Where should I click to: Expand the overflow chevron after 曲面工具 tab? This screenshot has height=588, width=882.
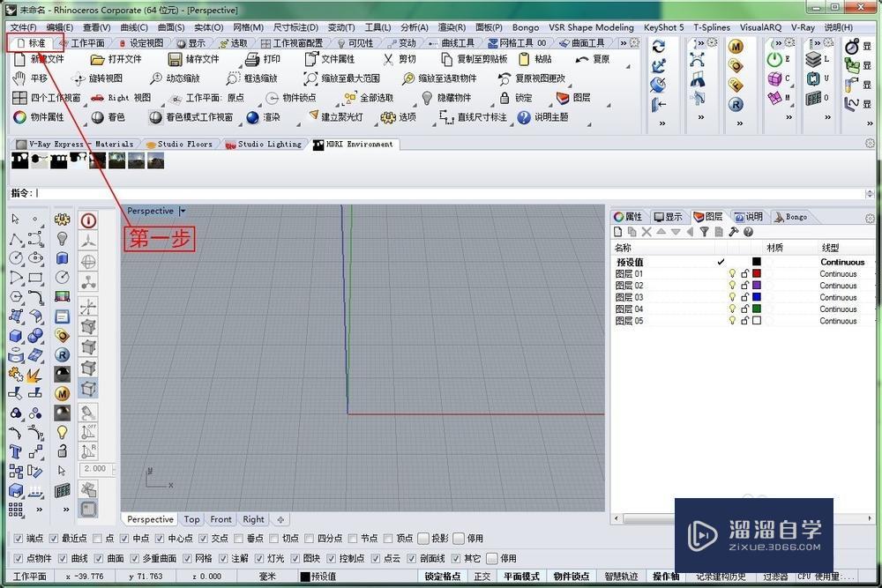[x=624, y=42]
